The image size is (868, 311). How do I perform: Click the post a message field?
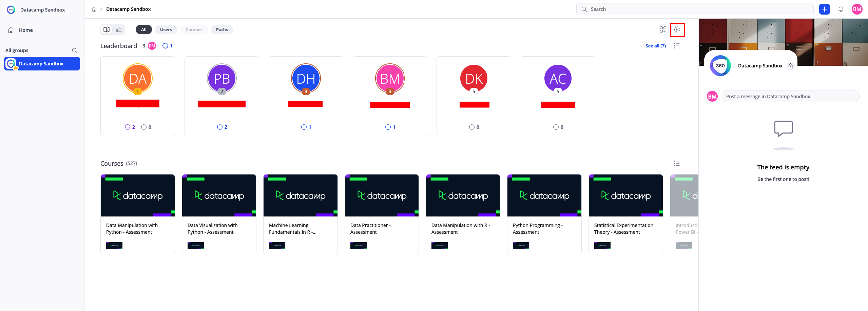click(x=790, y=97)
